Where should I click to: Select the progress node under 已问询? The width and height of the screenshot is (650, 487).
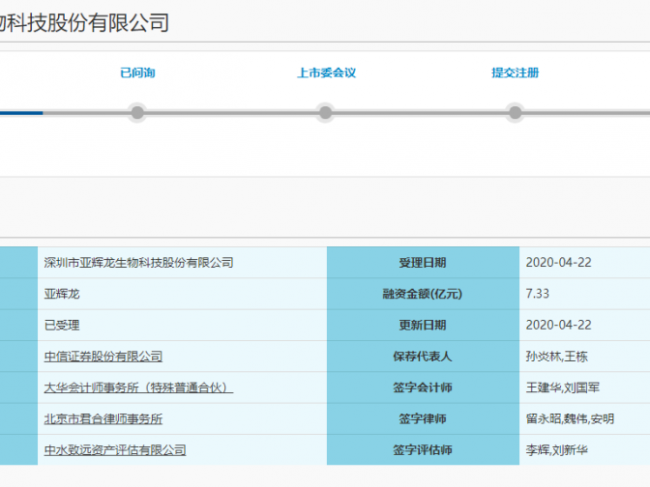tap(137, 112)
